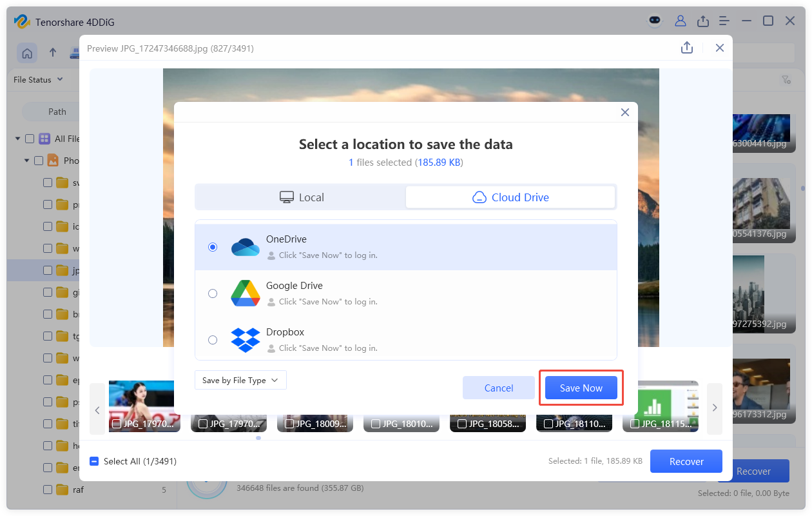Select the OneDrive radio button
Image resolution: width=812 pixels, height=516 pixels.
point(213,247)
